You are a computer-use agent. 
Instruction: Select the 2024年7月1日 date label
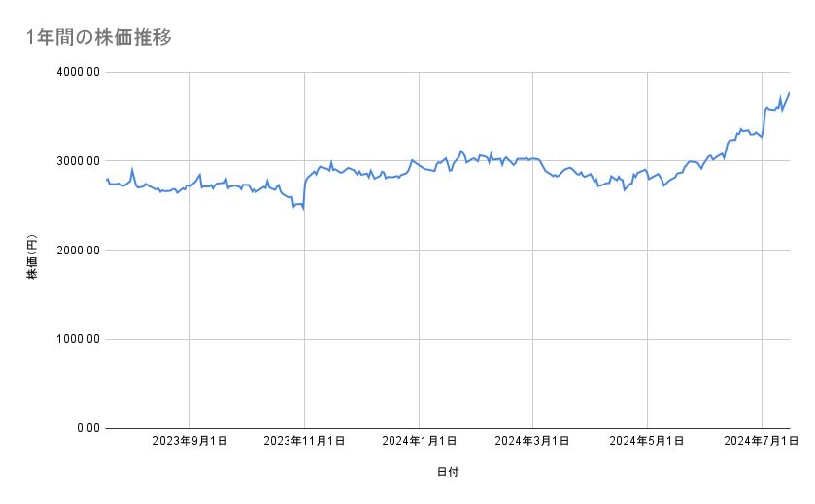click(760, 442)
